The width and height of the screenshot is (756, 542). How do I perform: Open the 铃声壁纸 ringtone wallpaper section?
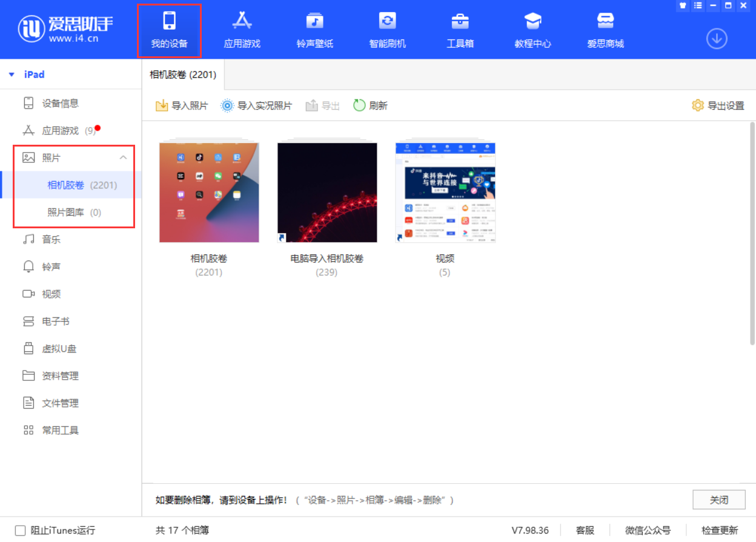coord(314,29)
